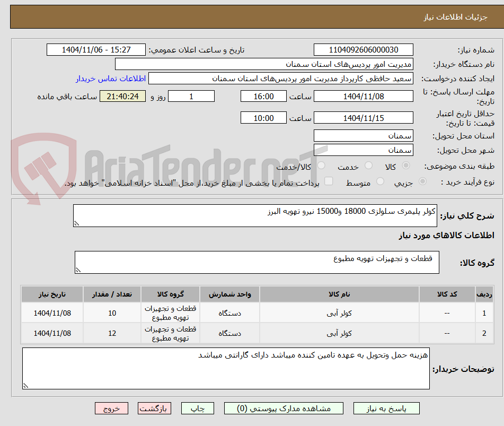Viewport: 504px width, 426px height.
Task: Click the description text area resize handle
Action: tap(76, 223)
